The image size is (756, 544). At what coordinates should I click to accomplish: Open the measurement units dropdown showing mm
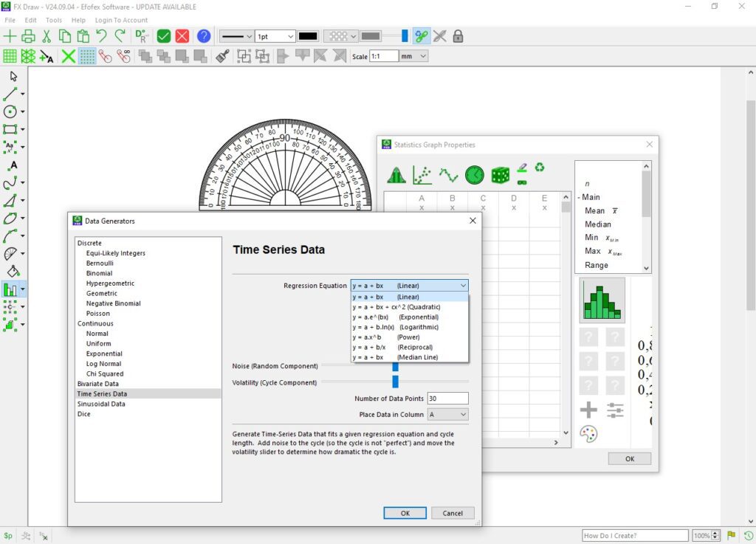click(x=415, y=55)
